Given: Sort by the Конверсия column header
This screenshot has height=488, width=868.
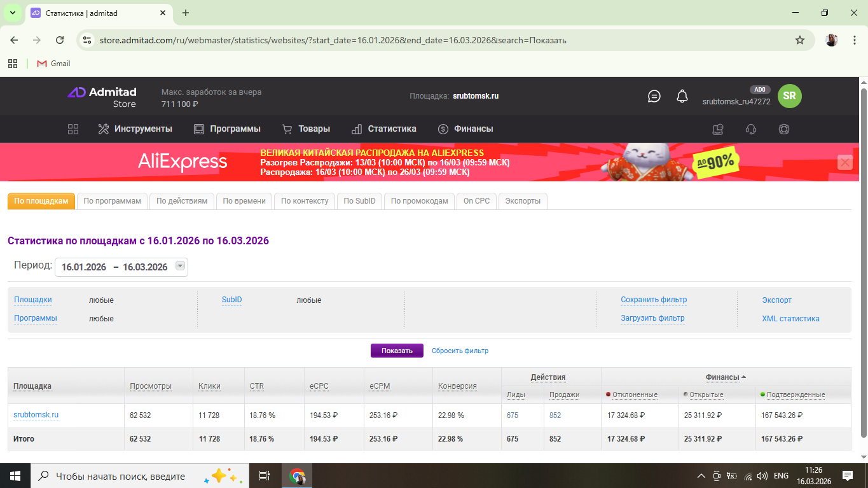Looking at the screenshot, I should coord(457,386).
